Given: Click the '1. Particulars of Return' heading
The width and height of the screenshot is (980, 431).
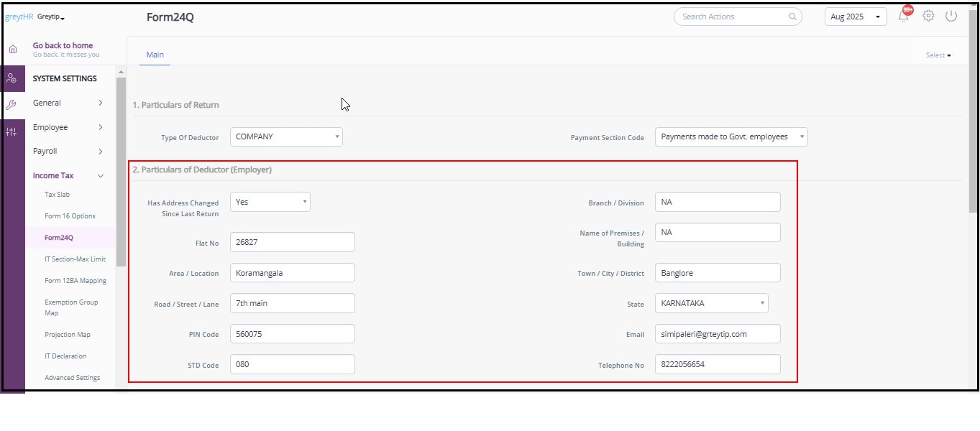Looking at the screenshot, I should 175,105.
